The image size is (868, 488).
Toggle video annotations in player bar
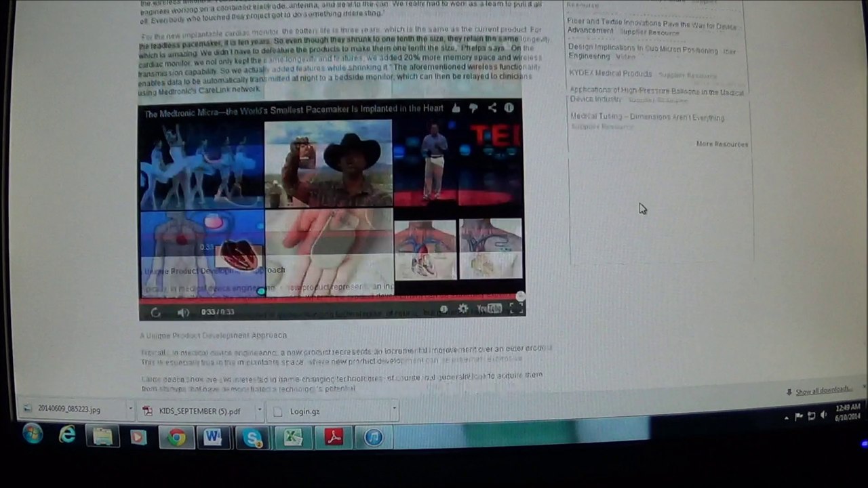point(444,310)
